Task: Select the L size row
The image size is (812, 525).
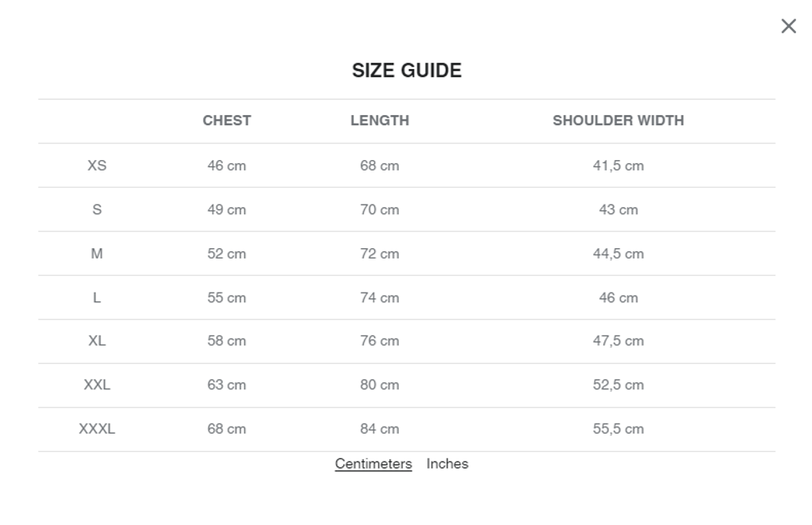Action: point(97,297)
